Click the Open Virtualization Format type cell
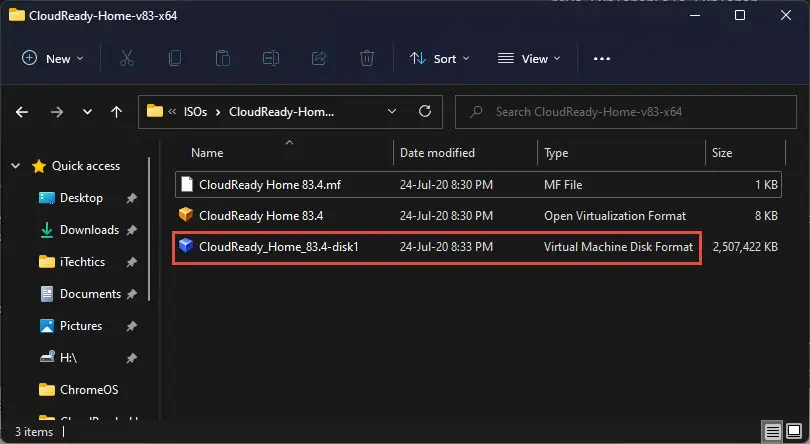Screen dimensions: 810x444 click(615, 216)
